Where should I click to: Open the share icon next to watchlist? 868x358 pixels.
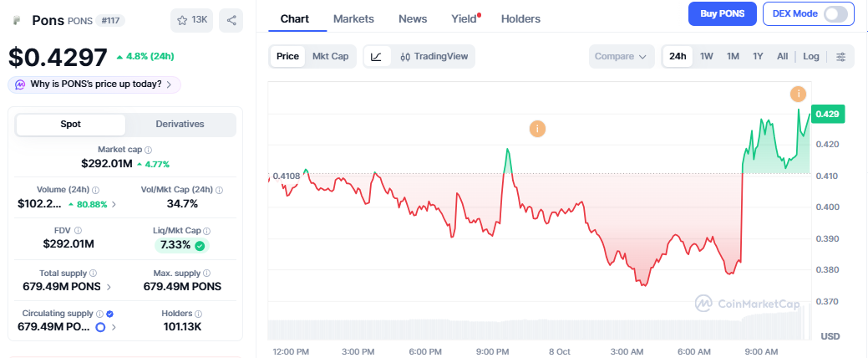[x=231, y=21]
